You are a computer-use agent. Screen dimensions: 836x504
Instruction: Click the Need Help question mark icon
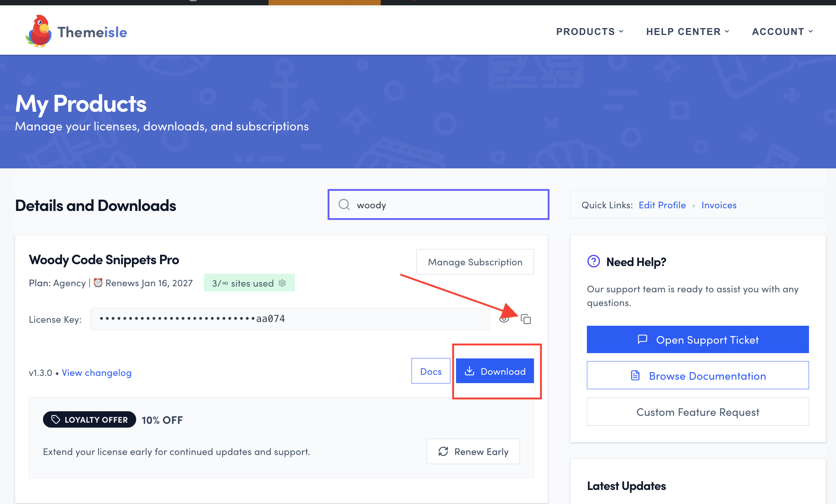tap(593, 262)
